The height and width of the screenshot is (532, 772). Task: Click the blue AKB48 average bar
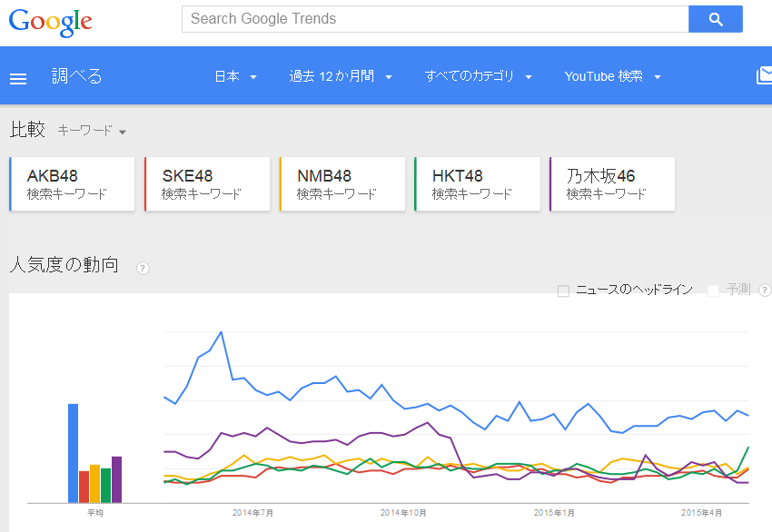click(73, 453)
